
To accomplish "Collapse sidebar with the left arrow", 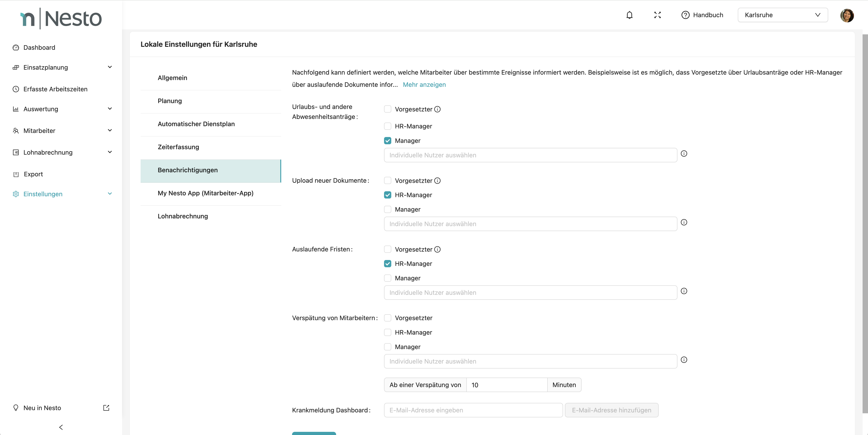I will click(61, 427).
